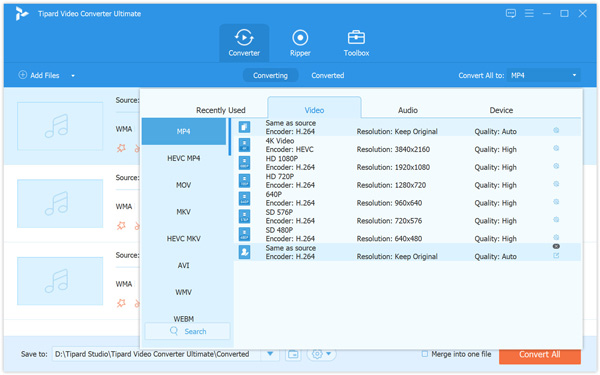The image size is (600, 375).
Task: Open settings gear for SD 480P preset
Action: [x=556, y=237]
